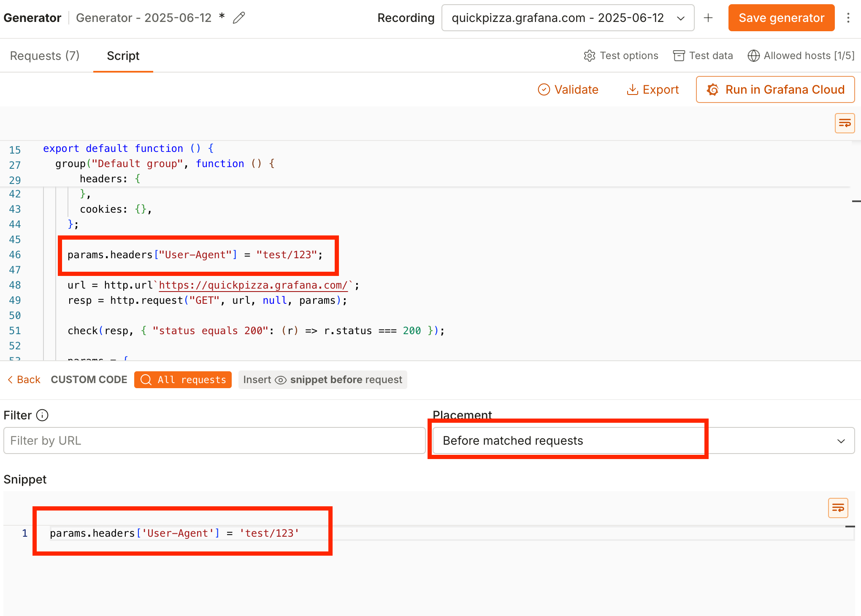Viewport: 861px width, 616px height.
Task: Click the word wrap icon above script editor
Action: [x=845, y=123]
